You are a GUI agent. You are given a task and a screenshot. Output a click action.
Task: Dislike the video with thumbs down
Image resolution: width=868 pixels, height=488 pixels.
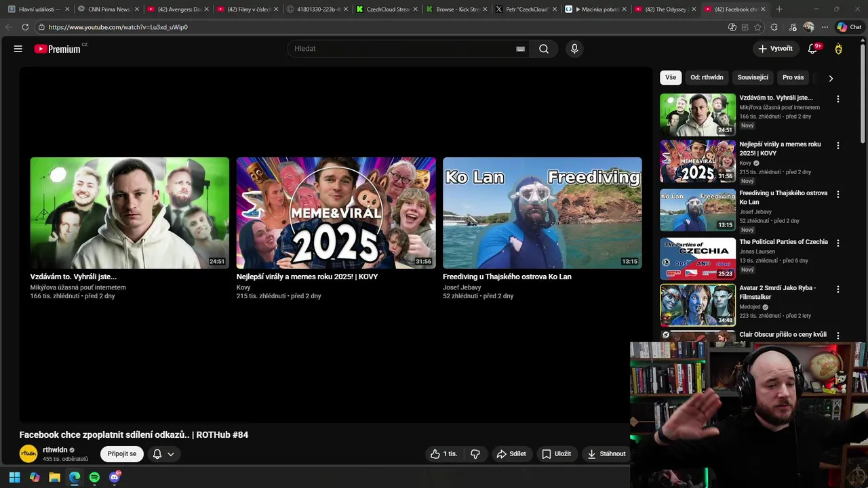point(475,454)
